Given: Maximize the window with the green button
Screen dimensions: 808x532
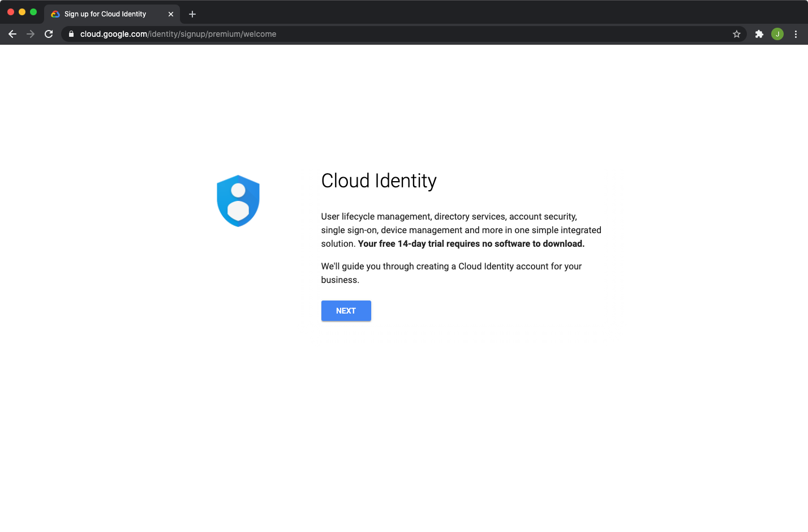Looking at the screenshot, I should coord(33,12).
